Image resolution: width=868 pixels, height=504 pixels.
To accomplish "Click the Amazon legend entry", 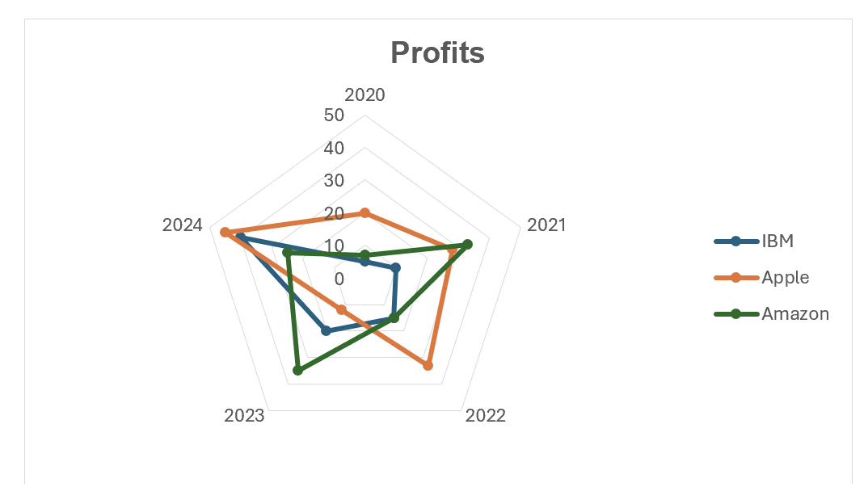I will pos(772,313).
